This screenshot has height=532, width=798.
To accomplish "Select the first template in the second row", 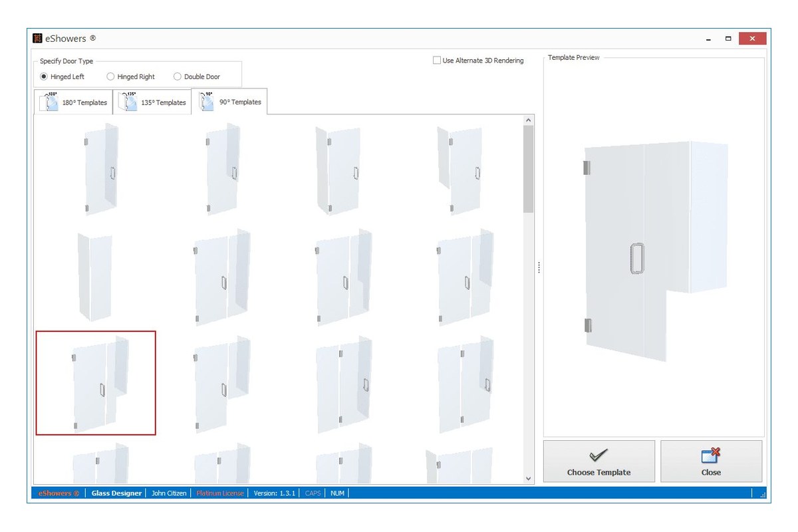I will pos(94,277).
